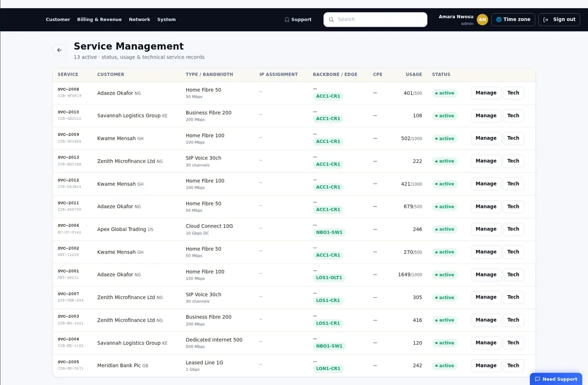Open Tech details for SVC-2009
The image size is (588, 385).
513,138
